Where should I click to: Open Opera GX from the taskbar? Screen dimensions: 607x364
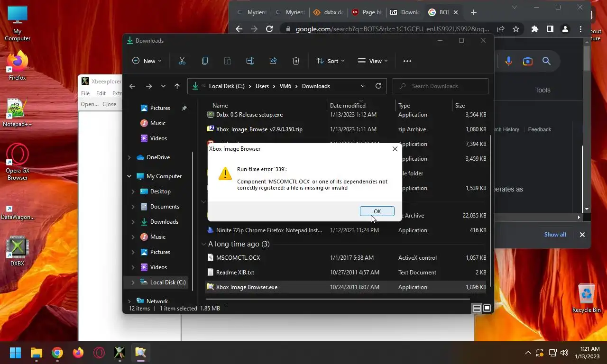coord(99,353)
